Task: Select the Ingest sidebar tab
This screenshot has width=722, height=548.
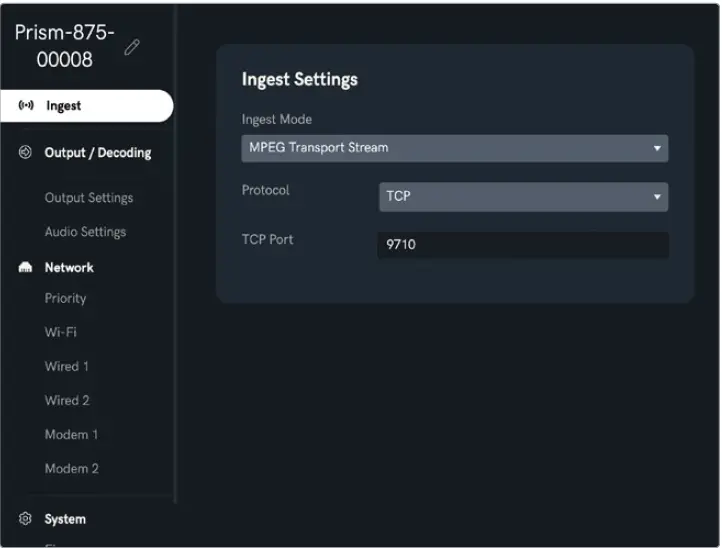Action: (64, 106)
